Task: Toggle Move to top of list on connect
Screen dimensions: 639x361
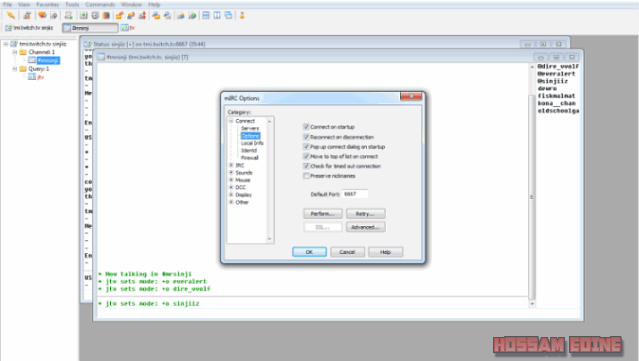Action: click(306, 156)
